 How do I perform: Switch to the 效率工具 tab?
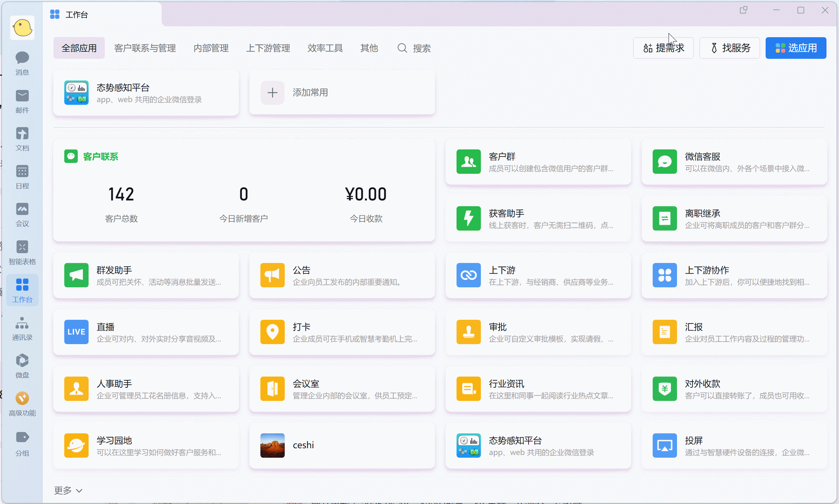point(325,48)
